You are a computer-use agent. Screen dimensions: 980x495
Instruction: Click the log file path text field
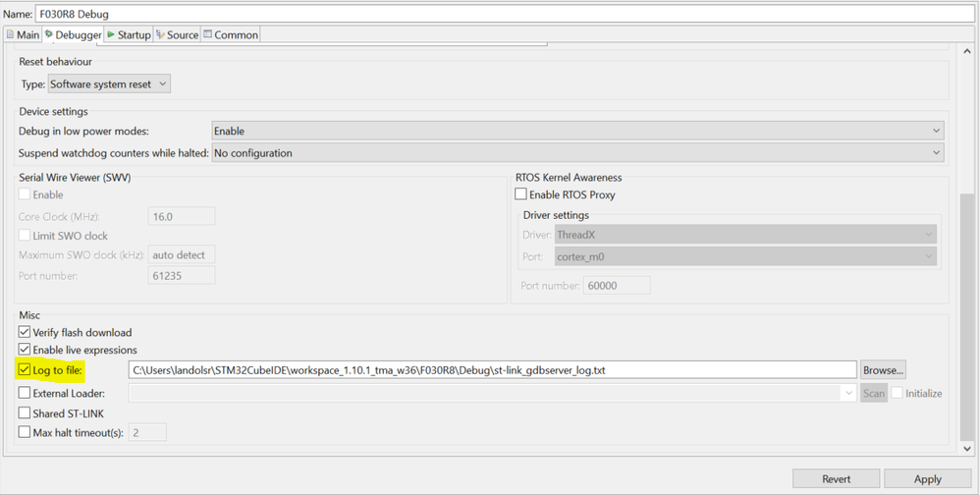point(493,370)
